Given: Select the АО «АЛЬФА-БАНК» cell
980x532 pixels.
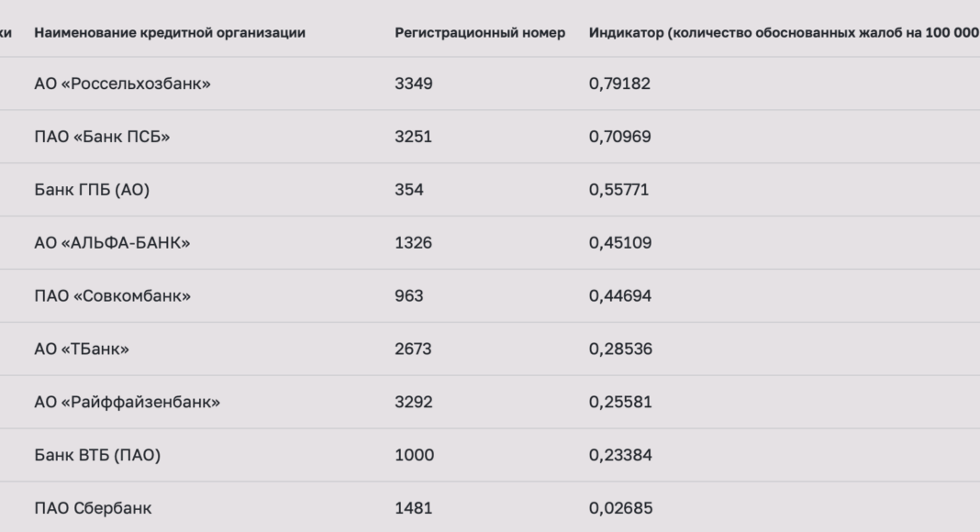Looking at the screenshot, I should click(113, 243).
